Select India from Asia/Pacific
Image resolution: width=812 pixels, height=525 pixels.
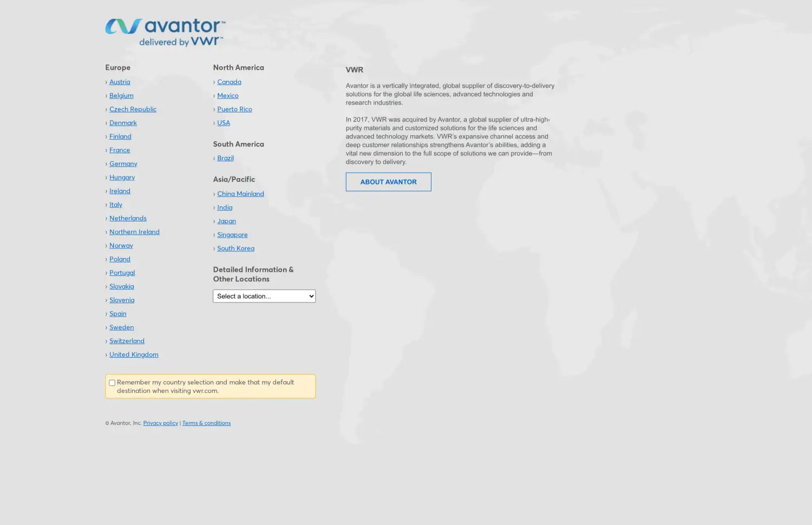(224, 207)
